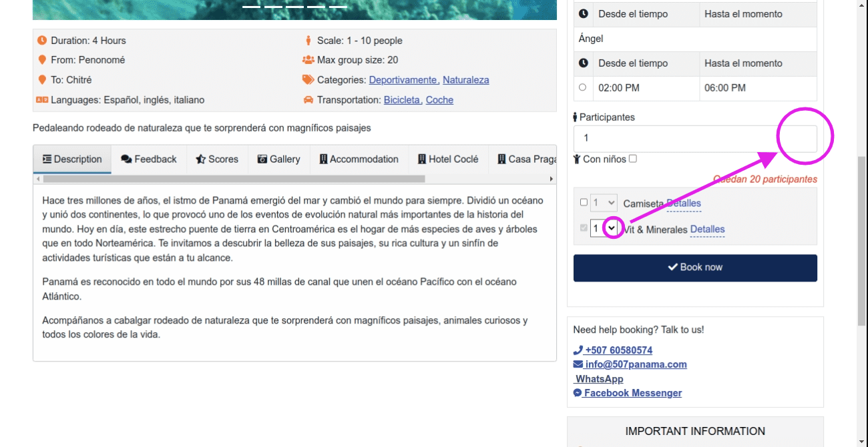Enable the Con niños checkbox
This screenshot has height=447, width=868.
point(633,159)
